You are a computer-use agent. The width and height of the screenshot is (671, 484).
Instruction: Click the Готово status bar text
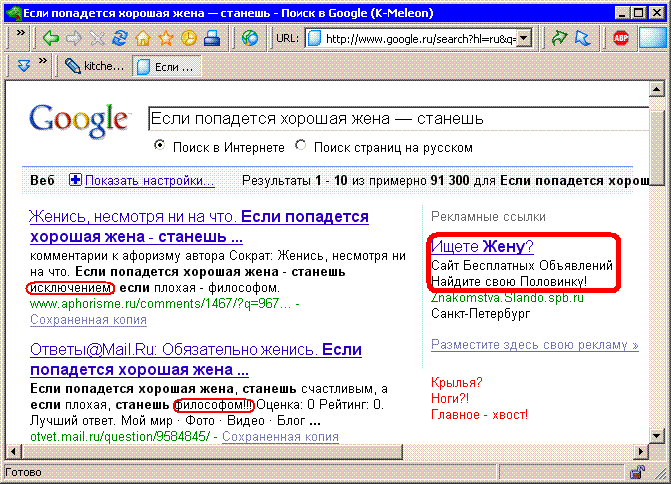pyautogui.click(x=24, y=472)
